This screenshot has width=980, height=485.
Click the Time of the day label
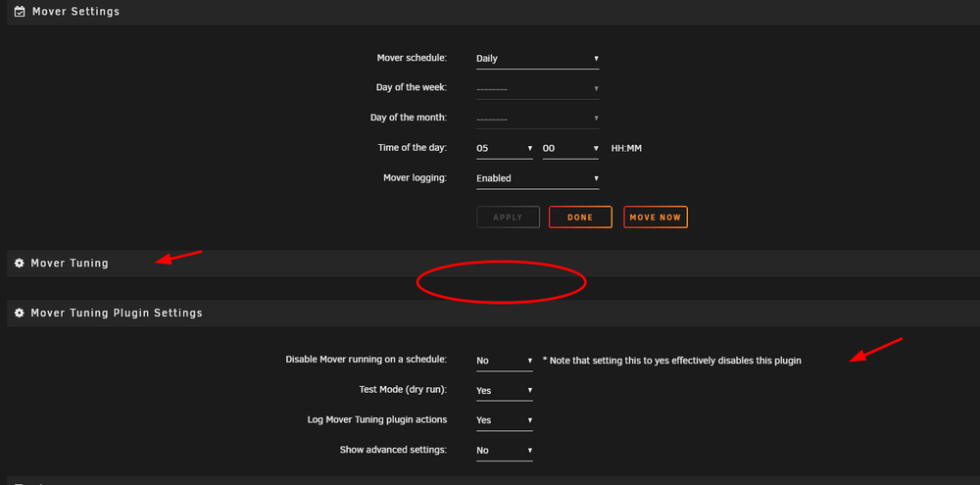click(x=413, y=148)
